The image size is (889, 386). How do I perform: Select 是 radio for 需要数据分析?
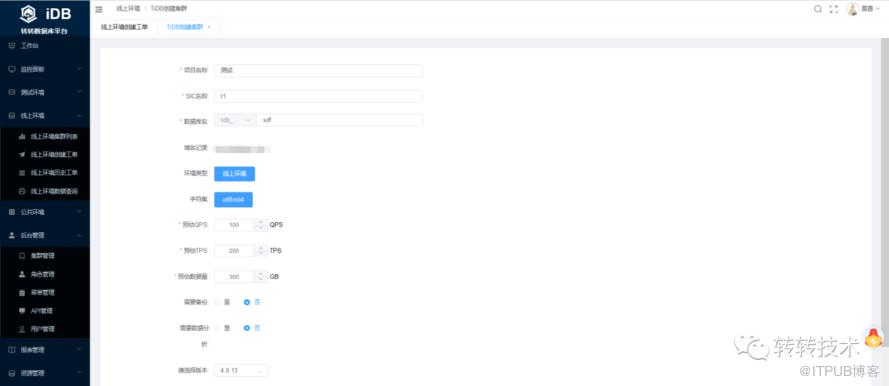tap(217, 328)
